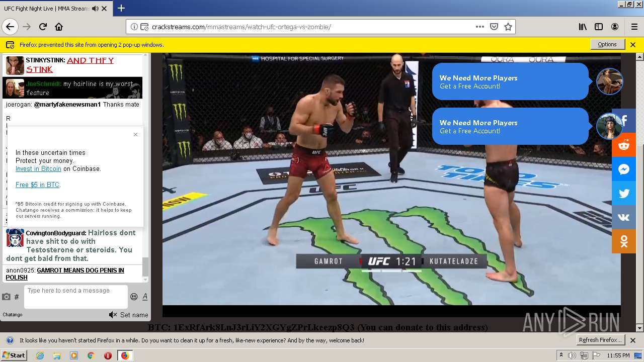Open the Windows Start menu
This screenshot has width=644, height=362.
pos(14,355)
